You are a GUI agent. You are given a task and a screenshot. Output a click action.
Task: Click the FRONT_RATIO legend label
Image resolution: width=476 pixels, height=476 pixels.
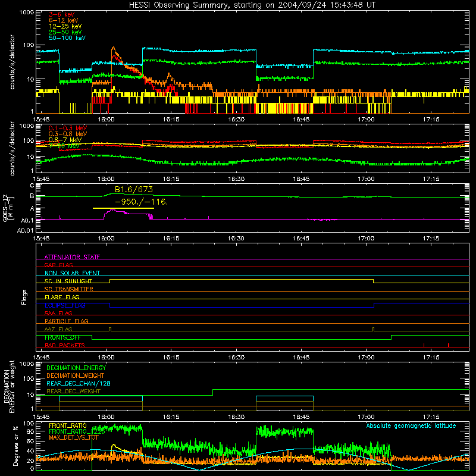pyautogui.click(x=68, y=426)
